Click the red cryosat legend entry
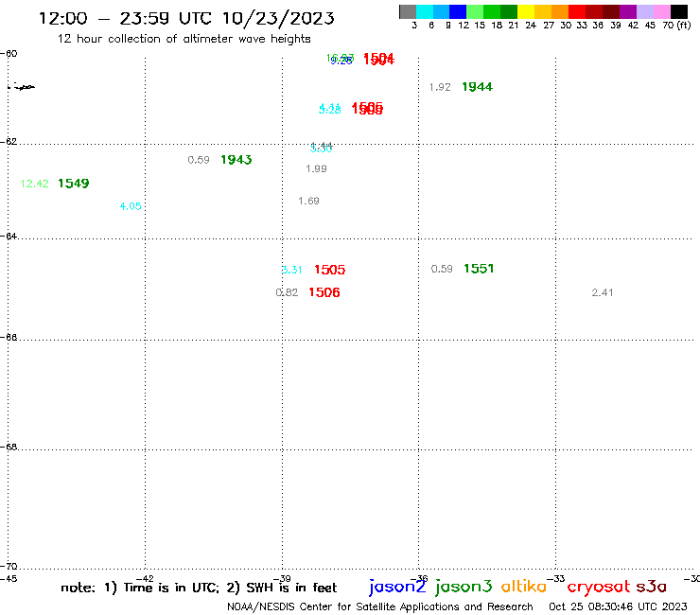 click(598, 588)
